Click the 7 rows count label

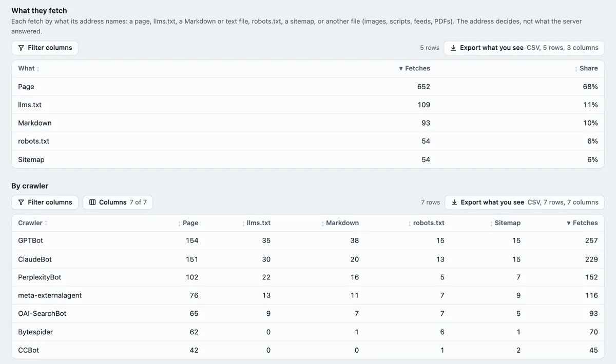(x=430, y=202)
